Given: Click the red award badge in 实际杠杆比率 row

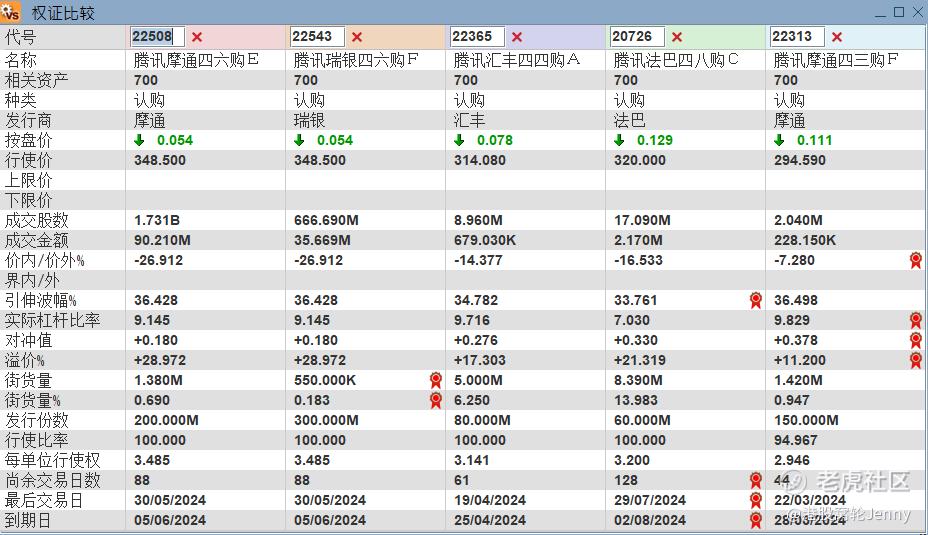Looking at the screenshot, I should pos(916,320).
